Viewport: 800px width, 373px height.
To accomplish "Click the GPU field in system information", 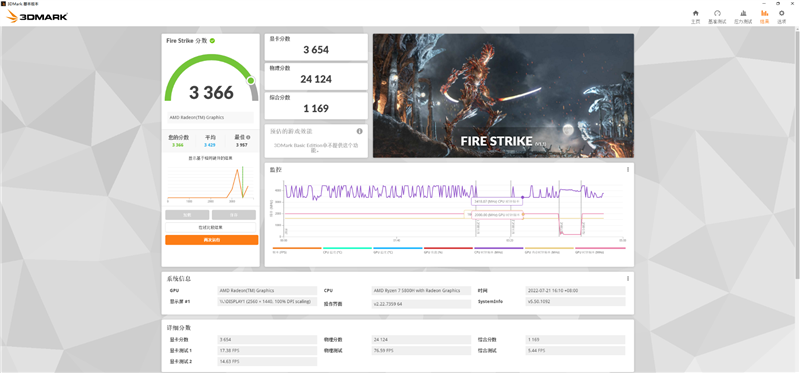I will pos(267,290).
